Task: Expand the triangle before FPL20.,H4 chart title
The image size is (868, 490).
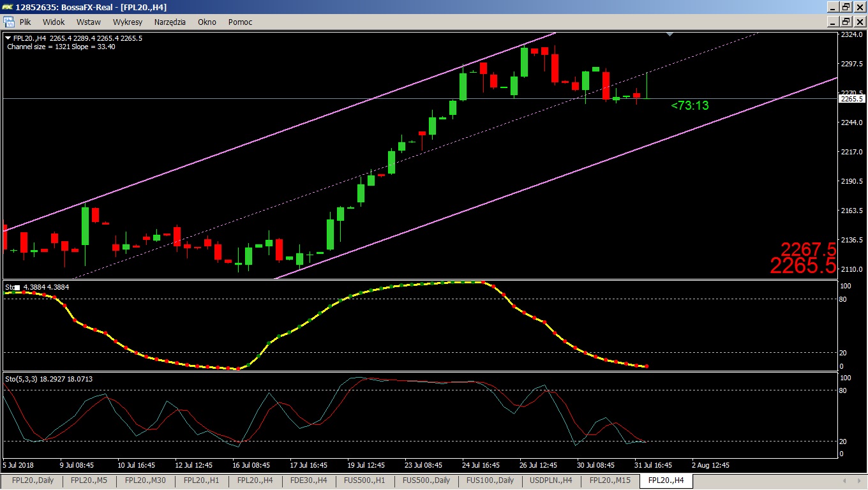Action: (8, 38)
